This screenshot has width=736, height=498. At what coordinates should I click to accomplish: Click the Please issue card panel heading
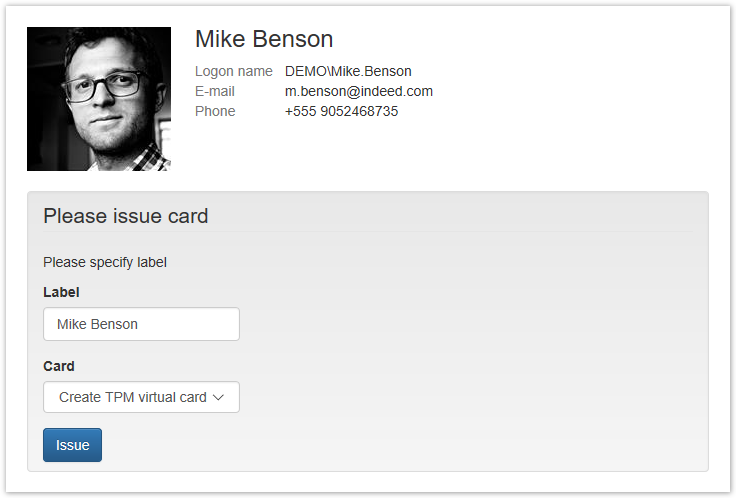click(x=126, y=216)
